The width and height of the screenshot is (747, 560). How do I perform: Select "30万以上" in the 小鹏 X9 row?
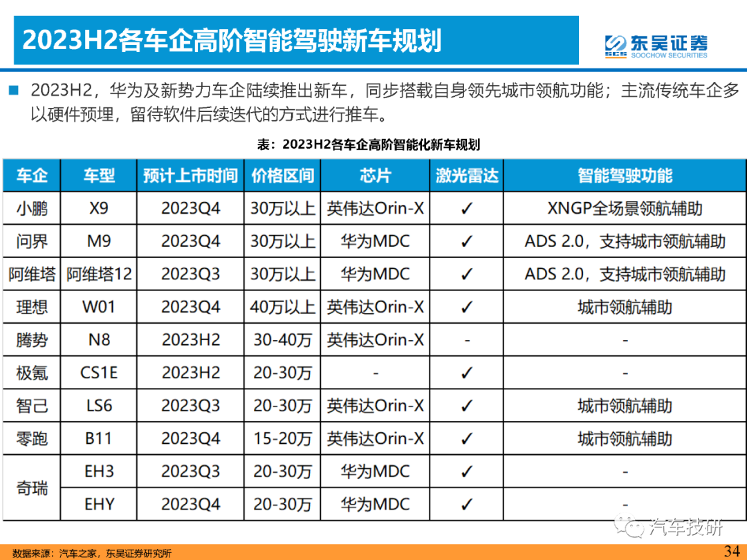coord(282,209)
